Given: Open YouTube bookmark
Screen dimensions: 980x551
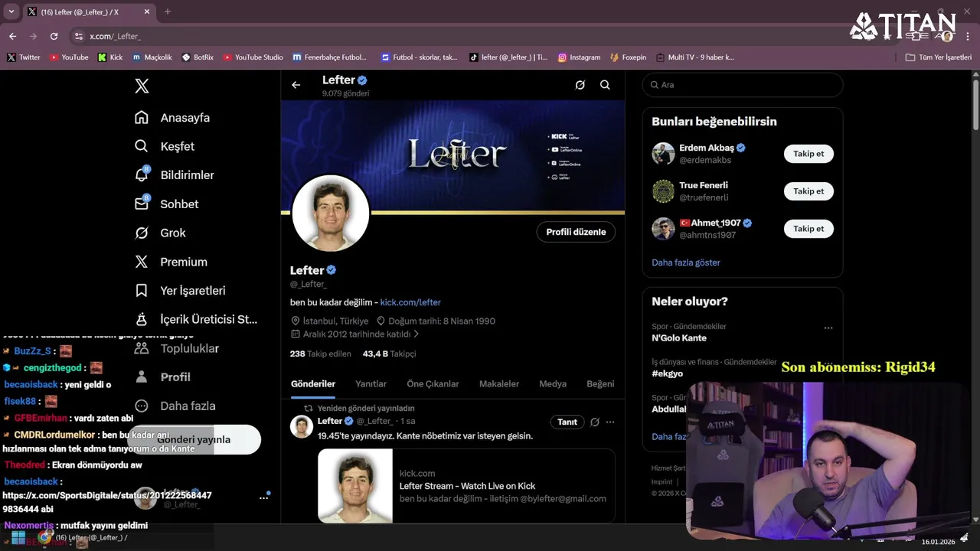Looking at the screenshot, I should click(x=69, y=57).
